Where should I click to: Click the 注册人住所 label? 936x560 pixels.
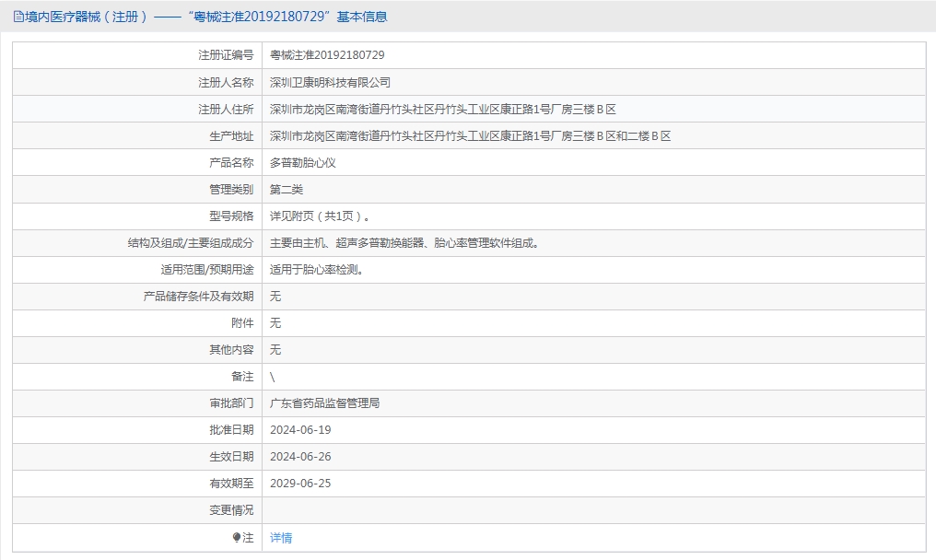pyautogui.click(x=226, y=110)
